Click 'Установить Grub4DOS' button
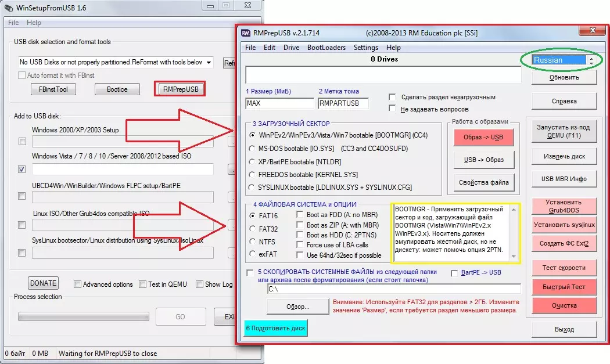This screenshot has width=610, height=364. click(564, 206)
